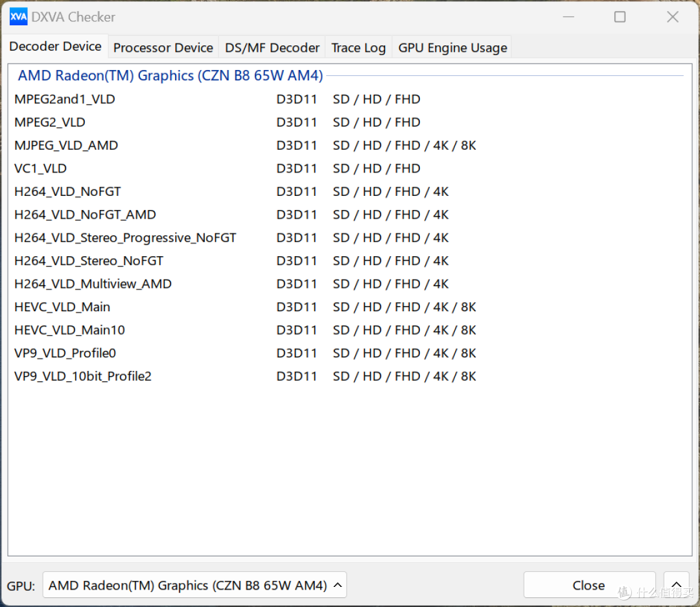
Task: Select the MJPEG_VLD_AMD decoder row
Action: pos(66,145)
